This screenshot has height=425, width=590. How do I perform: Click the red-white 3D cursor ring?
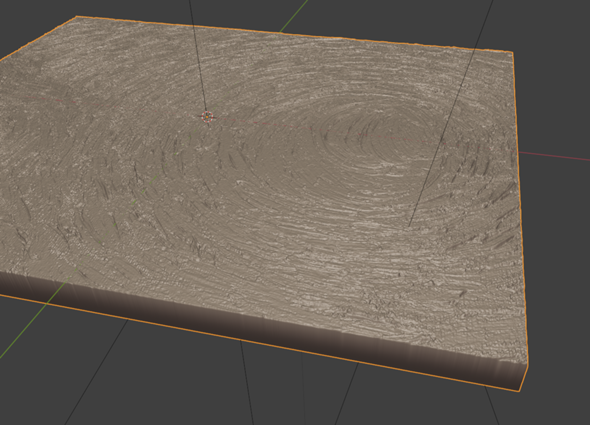(207, 117)
